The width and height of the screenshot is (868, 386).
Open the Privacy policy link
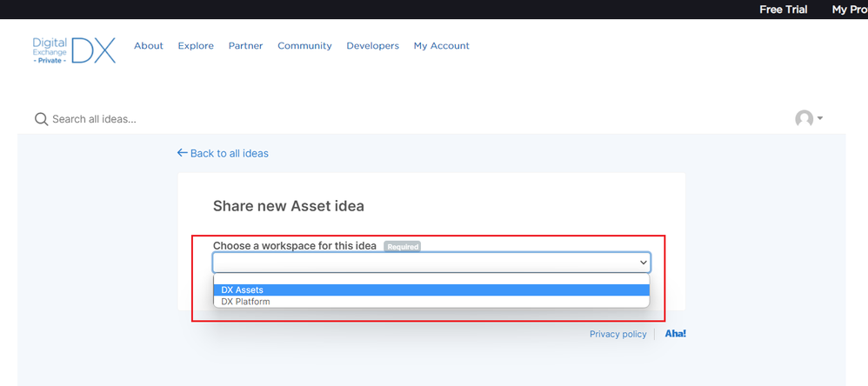618,334
